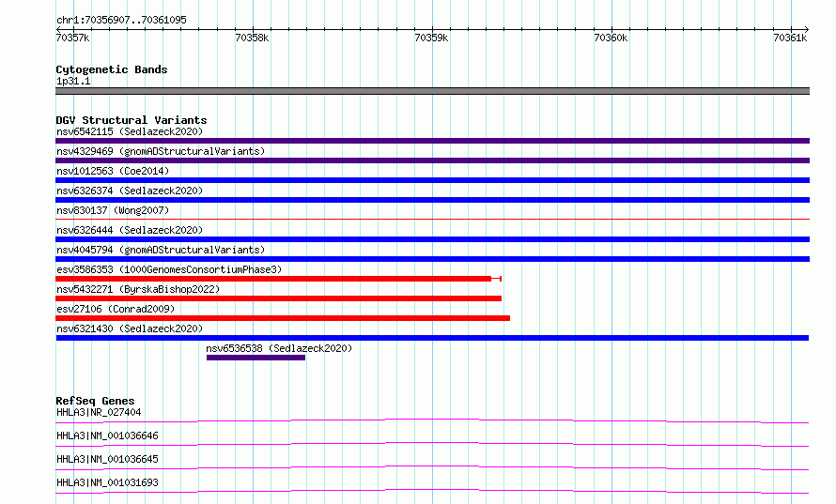Click the nsv830137 (Wong2007) label
The image size is (836, 504).
(x=113, y=210)
